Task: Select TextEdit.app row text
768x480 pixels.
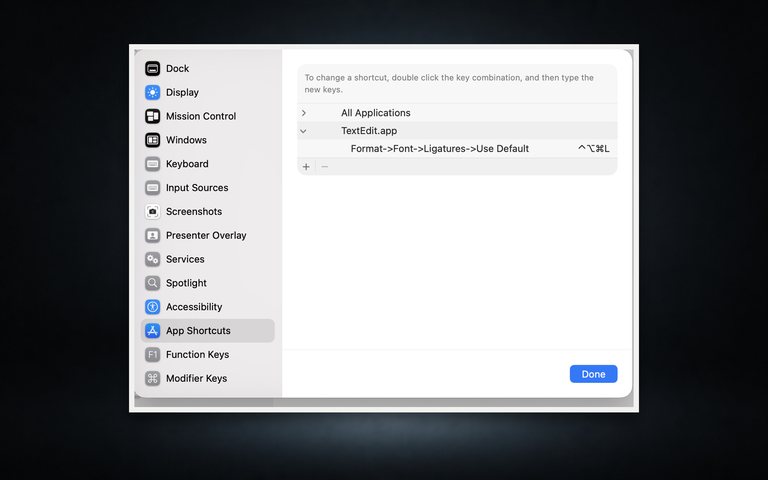Action: [x=369, y=131]
